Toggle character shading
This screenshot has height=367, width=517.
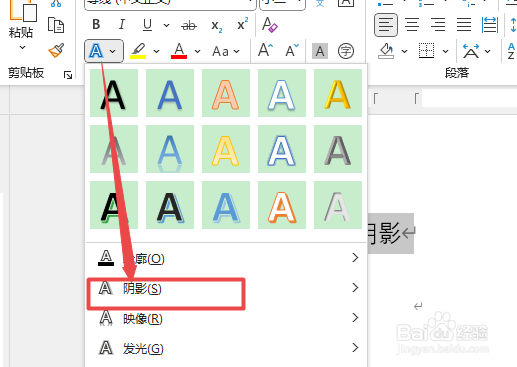[320, 51]
